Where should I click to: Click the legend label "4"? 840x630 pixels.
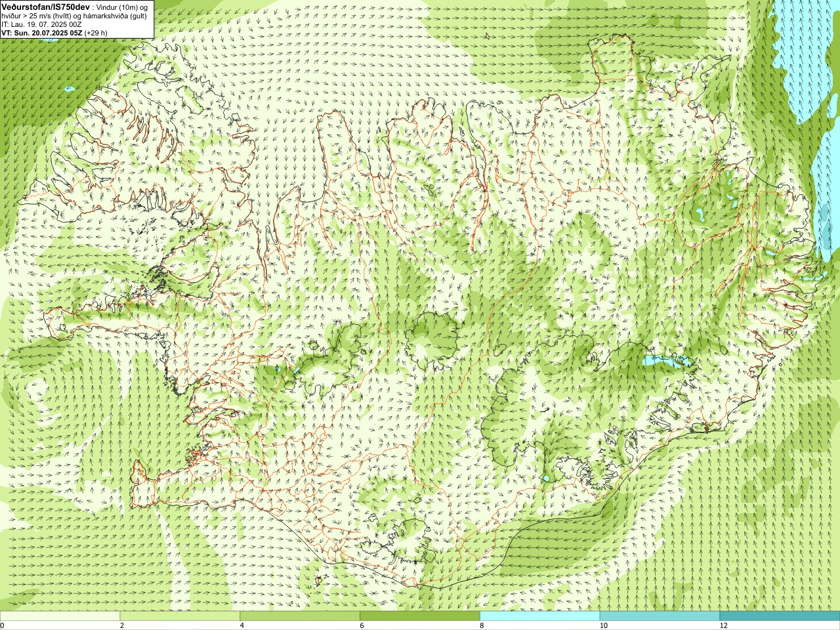pyautogui.click(x=242, y=625)
